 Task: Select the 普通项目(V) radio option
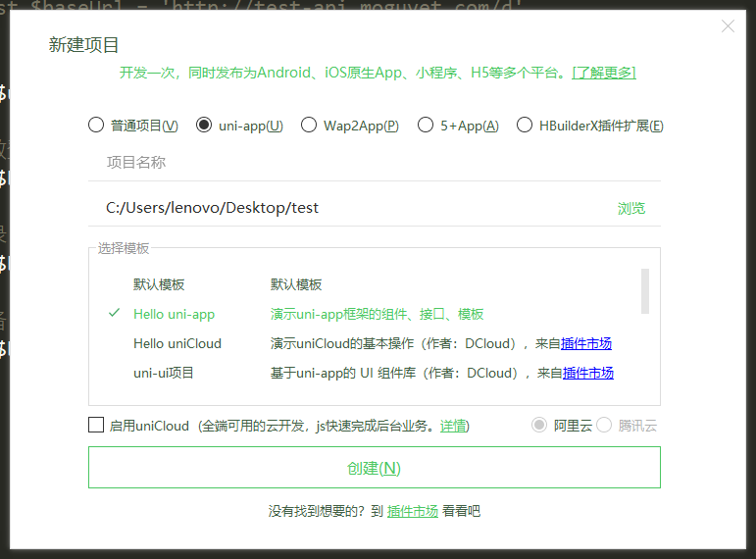pyautogui.click(x=96, y=126)
